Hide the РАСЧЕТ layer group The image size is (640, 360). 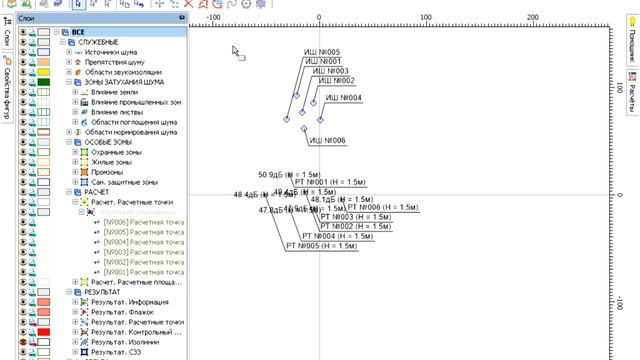(23, 192)
